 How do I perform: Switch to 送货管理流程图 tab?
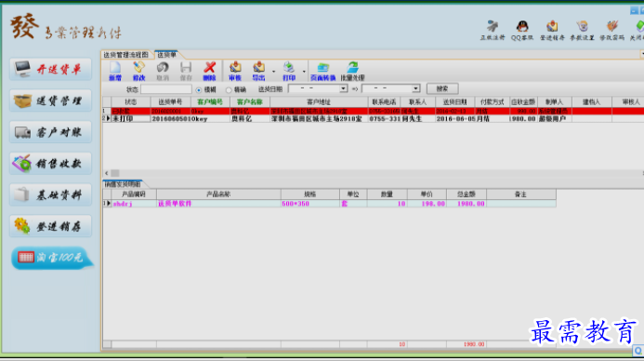point(125,55)
